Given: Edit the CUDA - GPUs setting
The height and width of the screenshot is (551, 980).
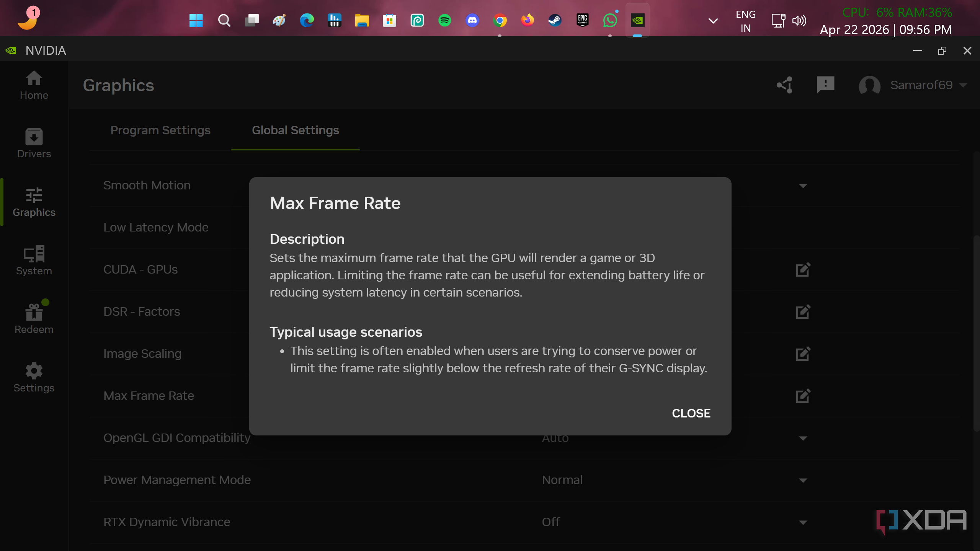Looking at the screenshot, I should pos(803,270).
